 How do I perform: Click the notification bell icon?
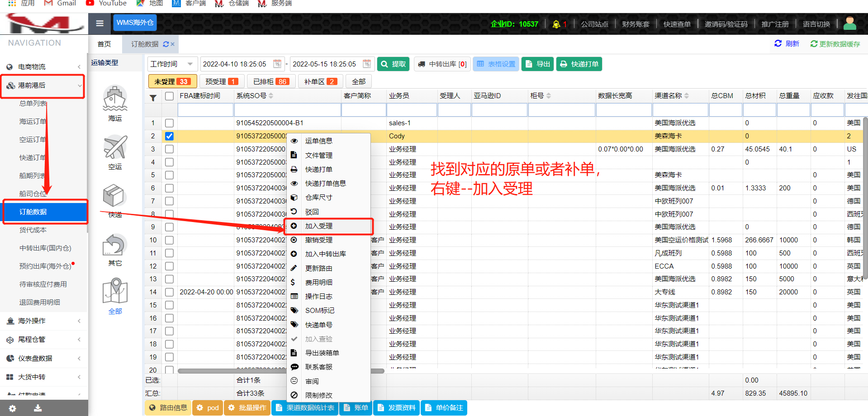(x=556, y=24)
